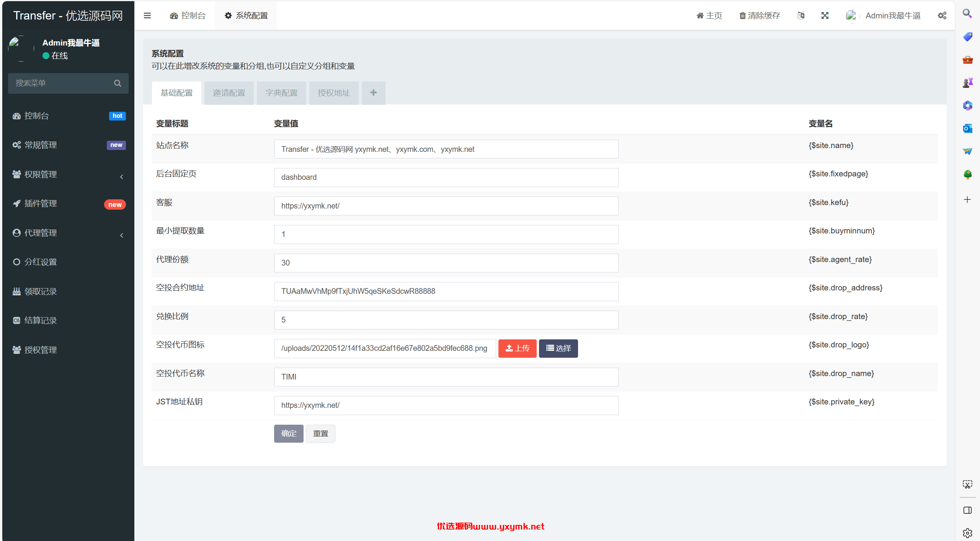The image size is (980, 541).
Task: Click the plus icon to add a sidebar app
Action: (x=967, y=200)
